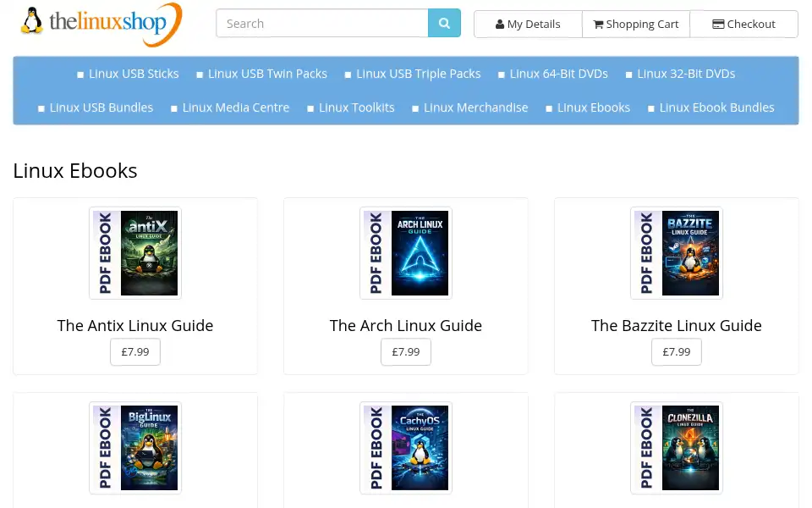Open The Antix Linux Guide title link
The height and width of the screenshot is (508, 812).
[135, 325]
